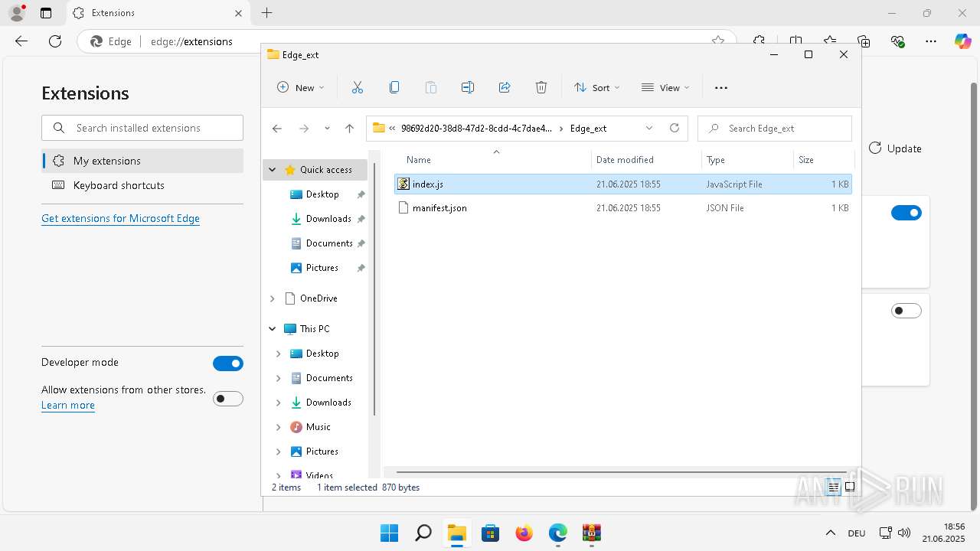Click the Rename icon in Explorer toolbar
Image resolution: width=980 pixels, height=551 pixels.
click(468, 87)
